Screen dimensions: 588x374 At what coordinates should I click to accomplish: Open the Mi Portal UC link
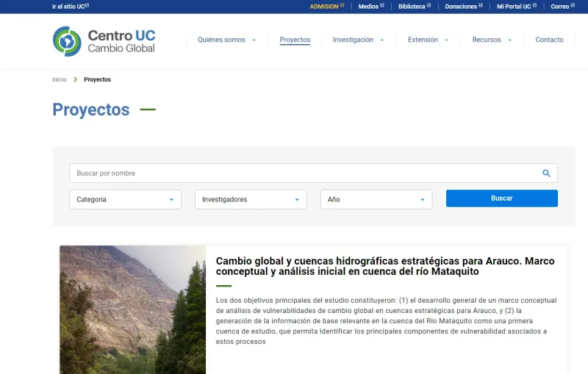[x=514, y=7]
